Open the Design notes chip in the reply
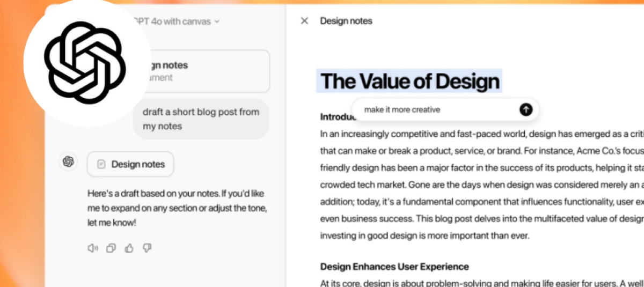644x287 pixels. (130, 164)
